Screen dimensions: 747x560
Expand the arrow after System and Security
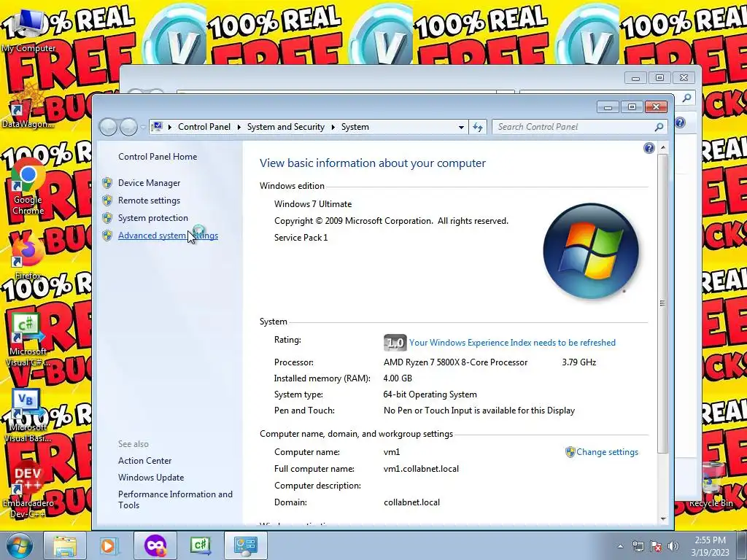(333, 127)
